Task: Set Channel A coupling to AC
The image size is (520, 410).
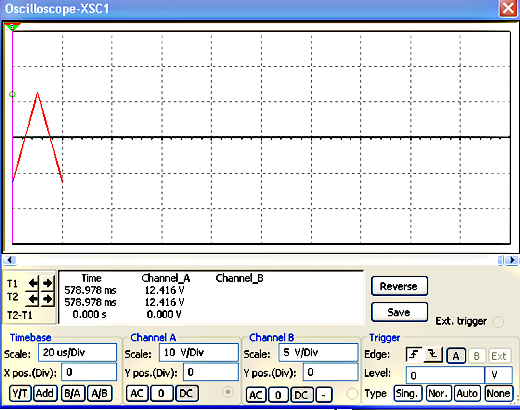Action: pos(137,394)
